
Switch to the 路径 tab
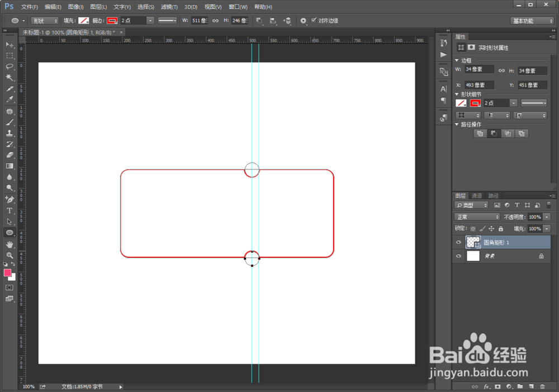(494, 196)
